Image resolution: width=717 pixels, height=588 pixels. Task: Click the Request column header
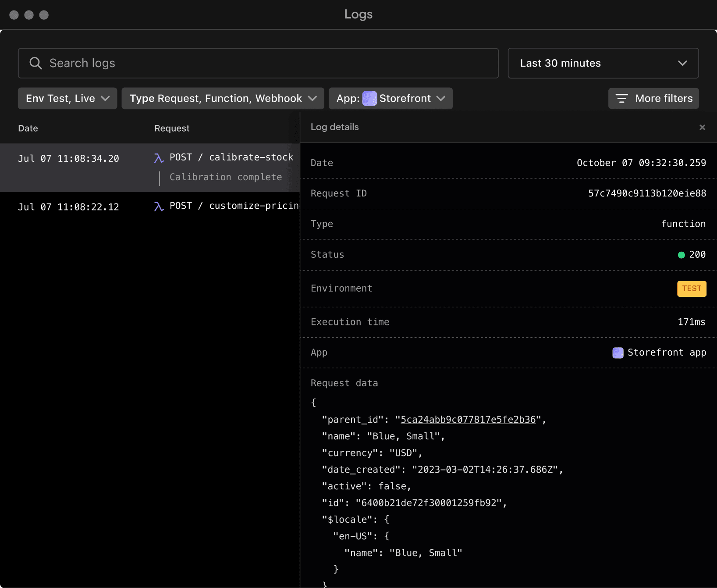coord(172,128)
